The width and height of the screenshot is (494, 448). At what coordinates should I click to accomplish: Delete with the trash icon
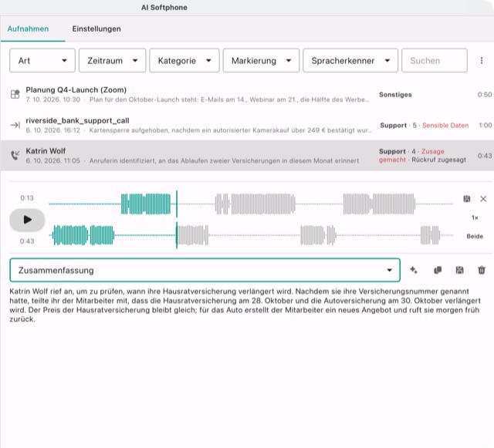point(482,270)
